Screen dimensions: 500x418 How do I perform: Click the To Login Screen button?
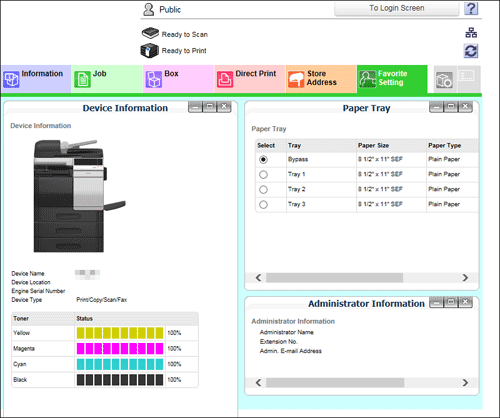397,9
